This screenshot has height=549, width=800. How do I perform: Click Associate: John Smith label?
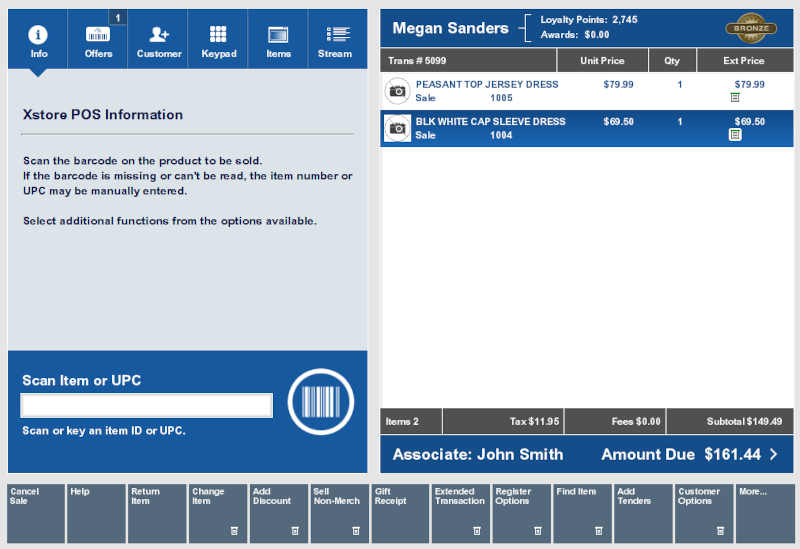coord(478,454)
